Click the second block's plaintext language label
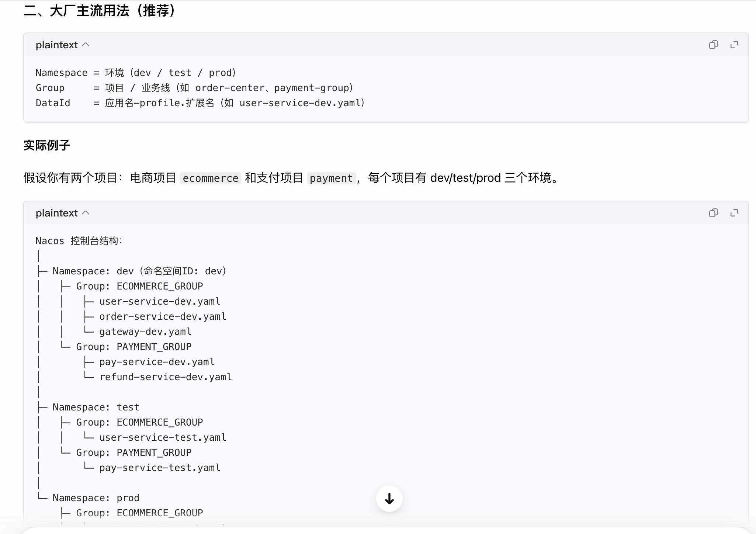The height and width of the screenshot is (534, 756). click(57, 213)
